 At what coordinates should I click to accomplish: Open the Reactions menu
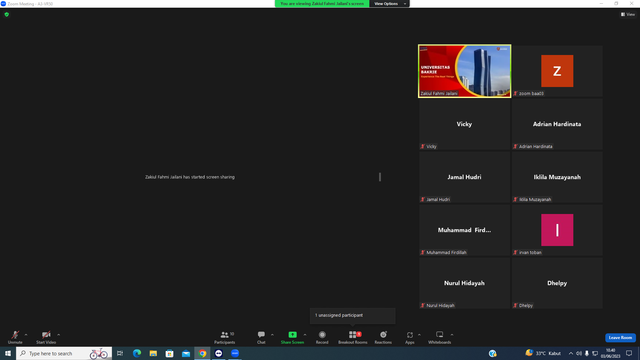[383, 337]
